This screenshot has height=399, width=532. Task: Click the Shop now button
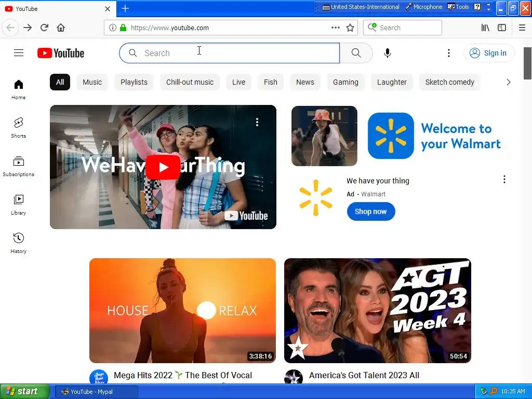point(371,211)
